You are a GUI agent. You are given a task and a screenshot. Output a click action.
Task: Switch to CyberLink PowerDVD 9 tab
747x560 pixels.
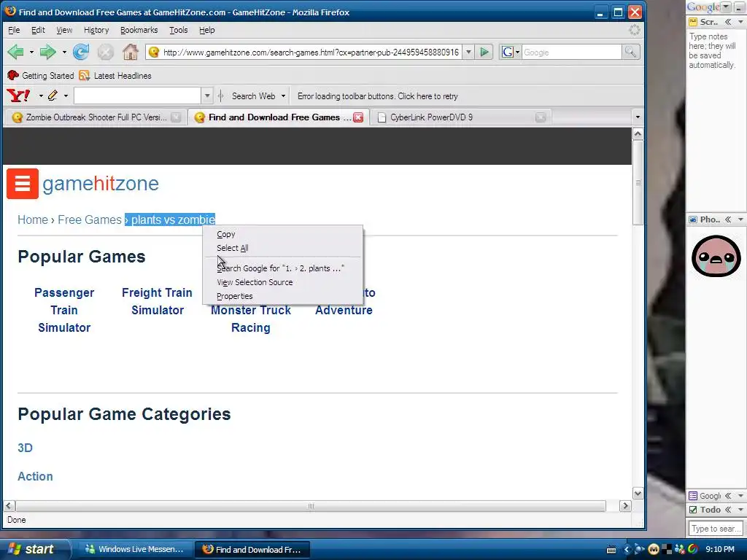pyautogui.click(x=431, y=117)
